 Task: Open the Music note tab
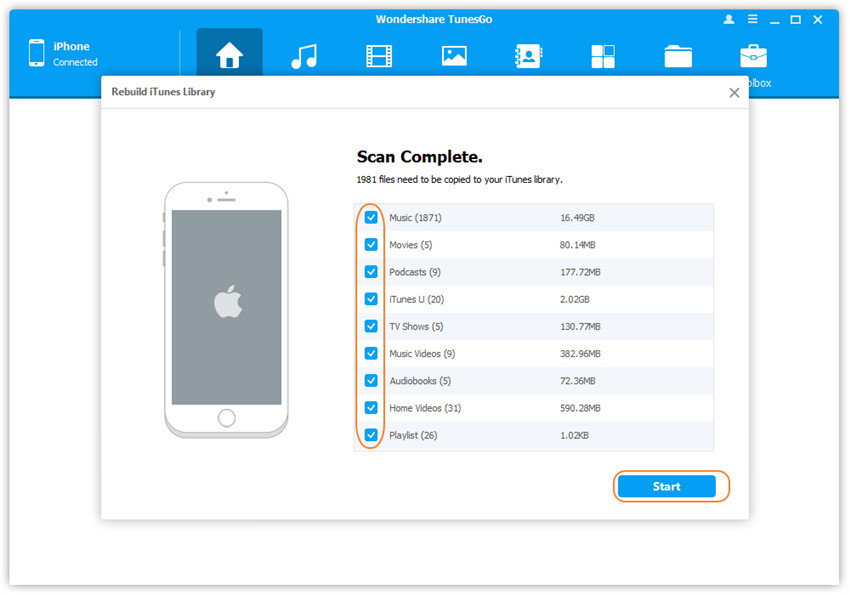pyautogui.click(x=304, y=57)
